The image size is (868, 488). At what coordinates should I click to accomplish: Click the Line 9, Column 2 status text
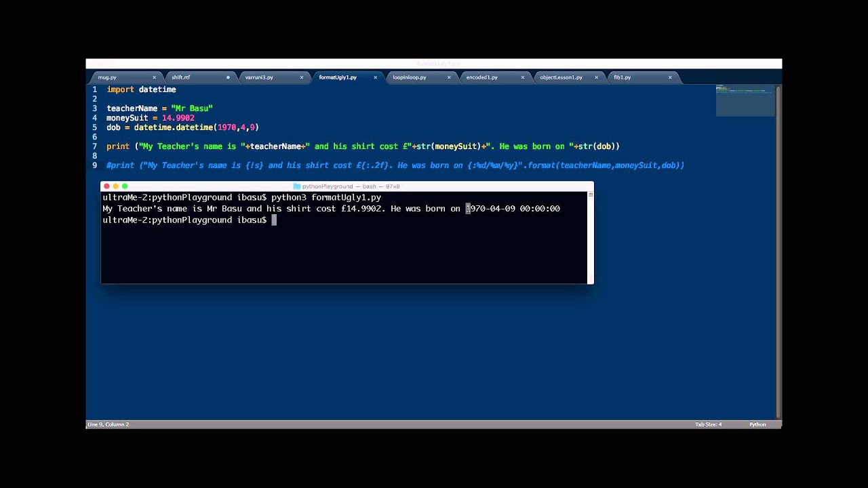pos(108,424)
